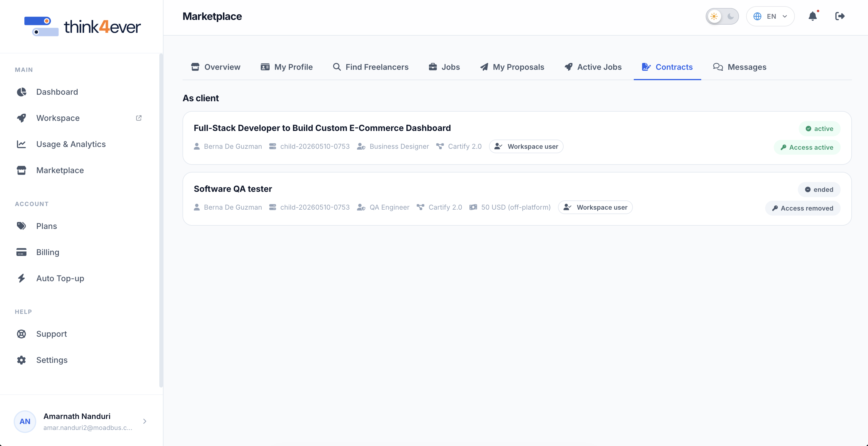Image resolution: width=868 pixels, height=446 pixels.
Task: Go to the My Proposals tab
Action: pos(512,67)
